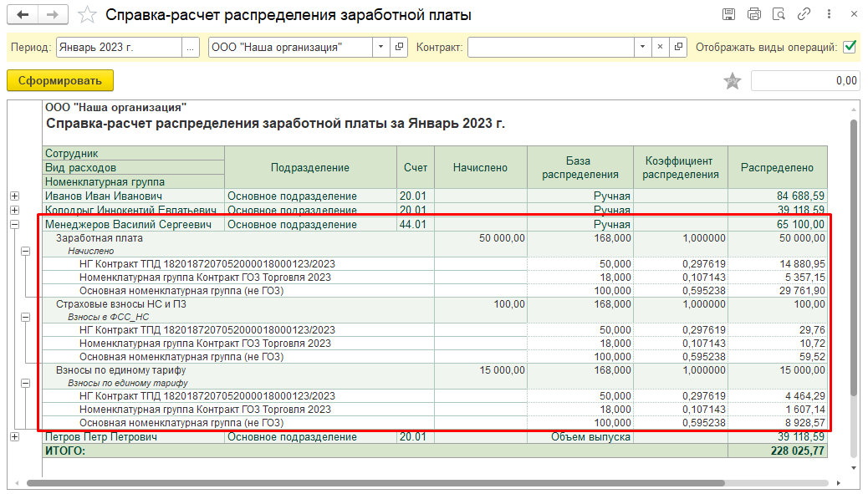Click the Начислено column header
The width and height of the screenshot is (868, 494).
coord(481,168)
